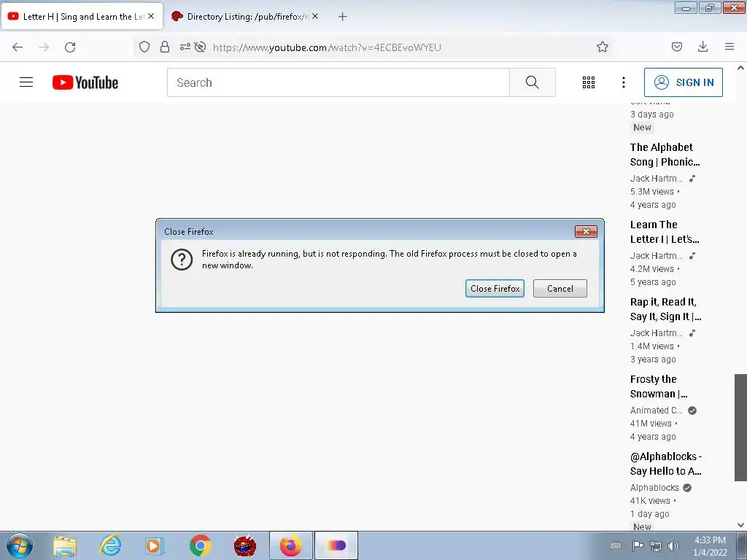
Task: Switch to the Letter H YouTube tab
Action: coord(82,17)
